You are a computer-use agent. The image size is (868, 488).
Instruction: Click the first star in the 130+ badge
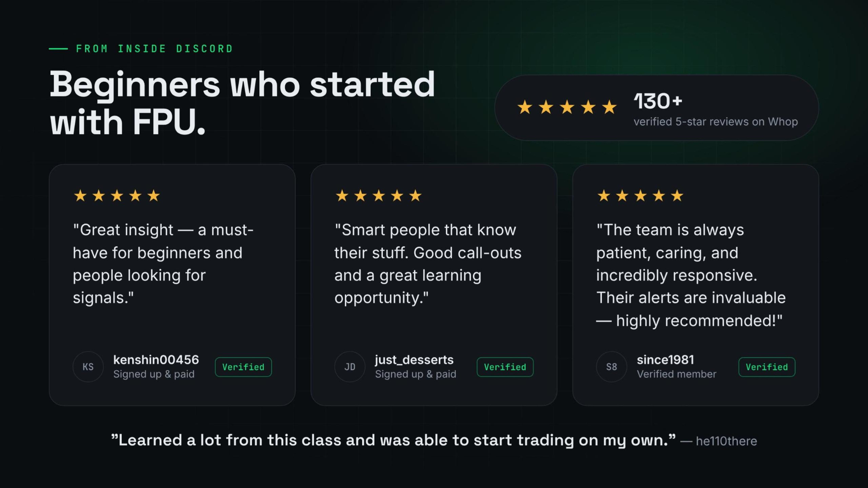525,107
